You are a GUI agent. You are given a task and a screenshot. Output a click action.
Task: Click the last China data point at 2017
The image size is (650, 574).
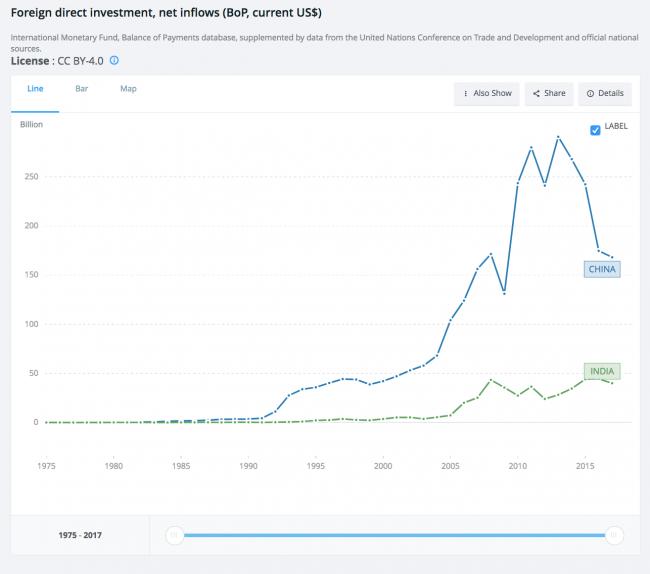pyautogui.click(x=612, y=257)
